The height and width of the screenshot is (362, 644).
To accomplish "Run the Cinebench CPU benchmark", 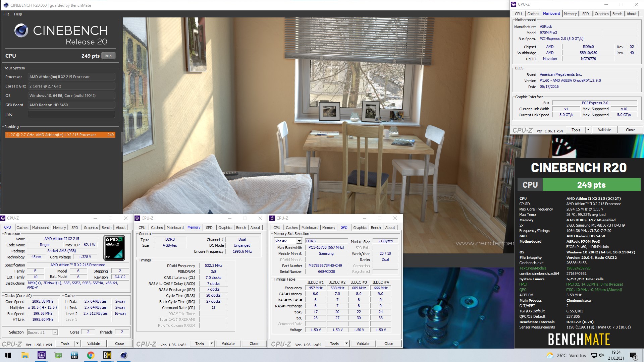I will (x=108, y=56).
